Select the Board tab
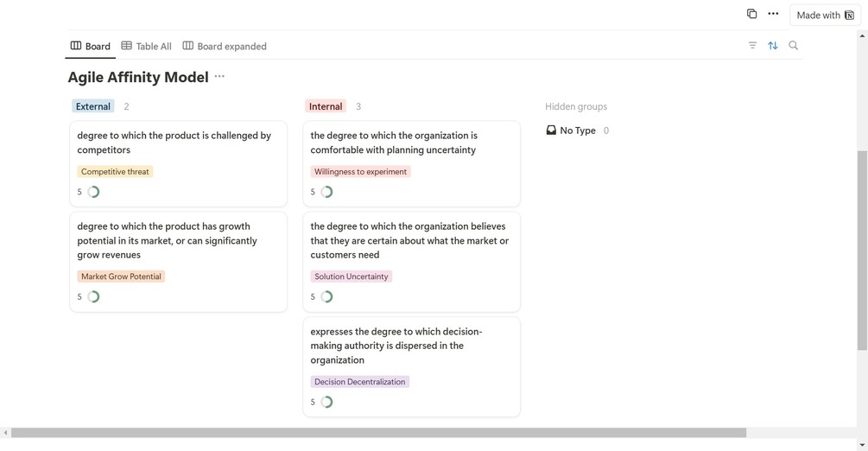 [90, 46]
